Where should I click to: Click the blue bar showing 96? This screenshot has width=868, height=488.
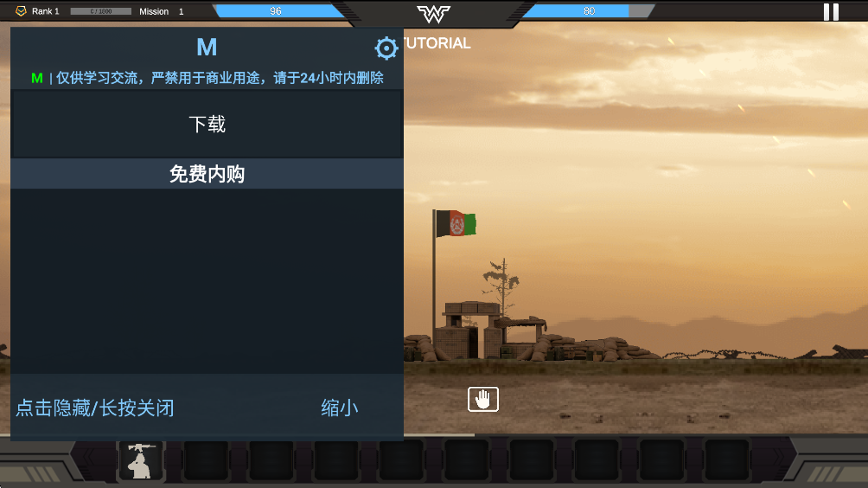(279, 11)
